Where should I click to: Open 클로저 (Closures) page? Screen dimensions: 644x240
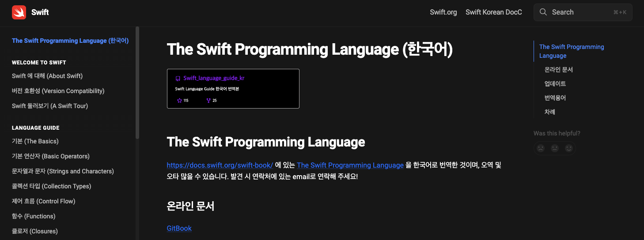[35, 231]
